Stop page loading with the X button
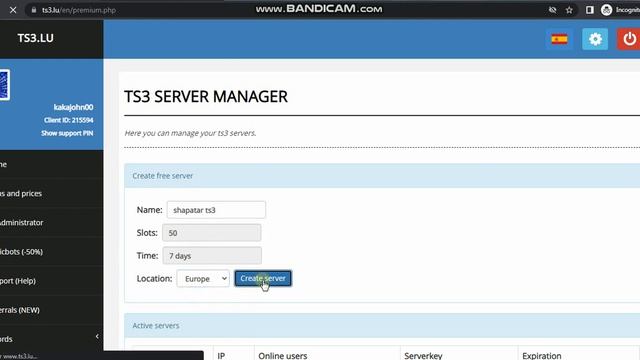 tap(13, 10)
